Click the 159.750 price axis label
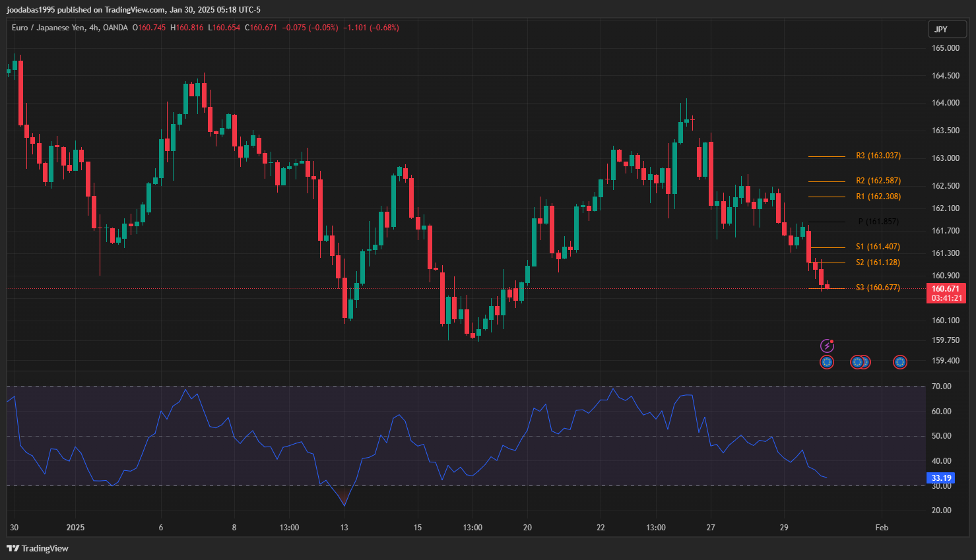The width and height of the screenshot is (976, 560). pos(946,340)
